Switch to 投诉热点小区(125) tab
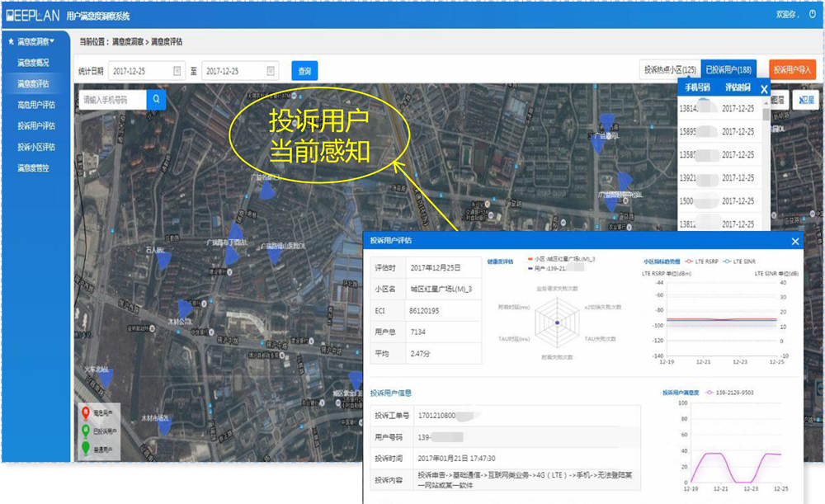Screen dimensions: 825x504 pos(670,71)
